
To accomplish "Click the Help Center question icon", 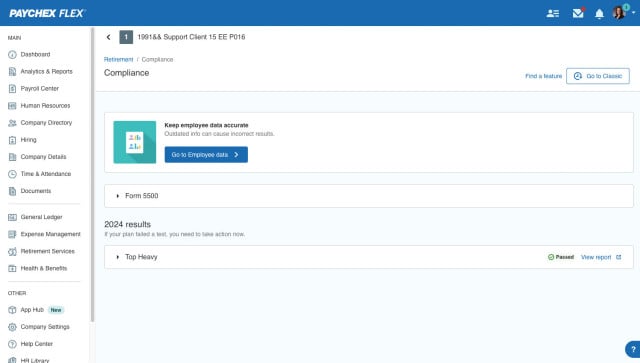I will point(12,344).
